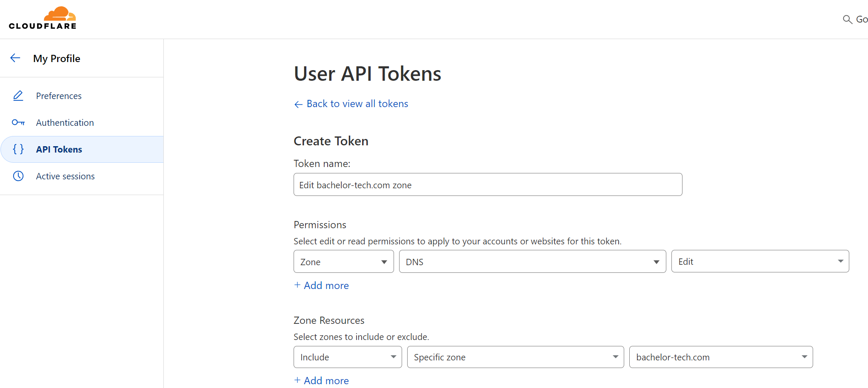Open the Include zone resources dropdown
The image size is (868, 388).
348,357
